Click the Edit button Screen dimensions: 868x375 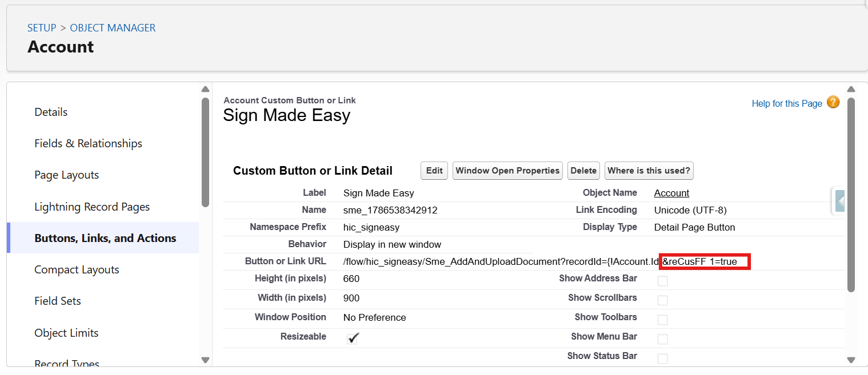[x=434, y=171]
